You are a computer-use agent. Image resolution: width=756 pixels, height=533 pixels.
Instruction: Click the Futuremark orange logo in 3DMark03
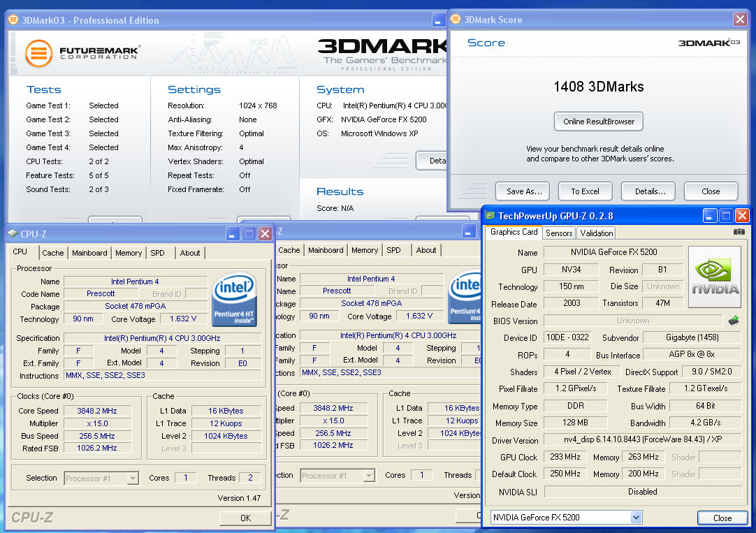[x=39, y=53]
